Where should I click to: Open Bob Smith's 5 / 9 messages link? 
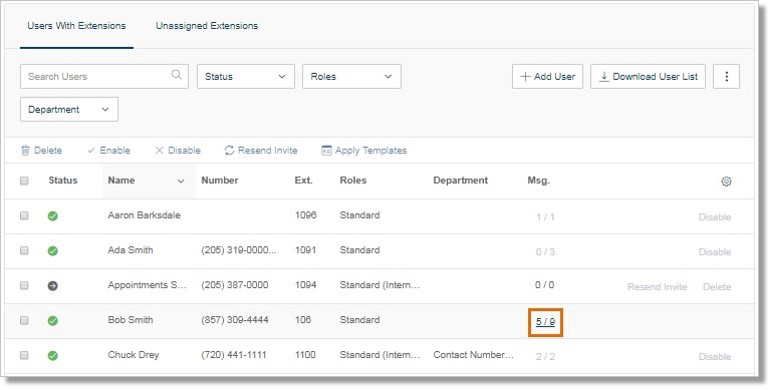(x=545, y=322)
